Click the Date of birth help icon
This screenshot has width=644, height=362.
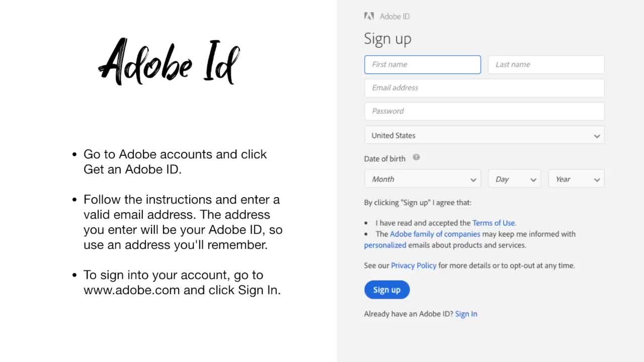[416, 157]
